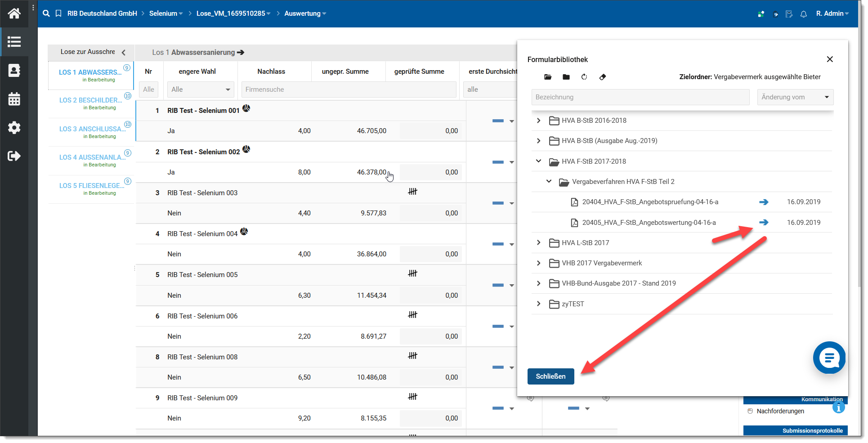Click the search magnifier in the header
This screenshot has height=443, width=868.
46,13
